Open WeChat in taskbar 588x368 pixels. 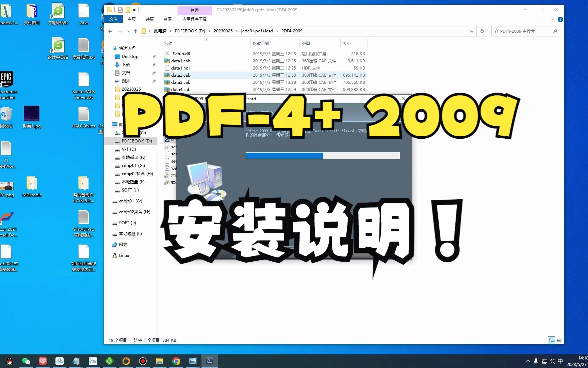pyautogui.click(x=26, y=361)
